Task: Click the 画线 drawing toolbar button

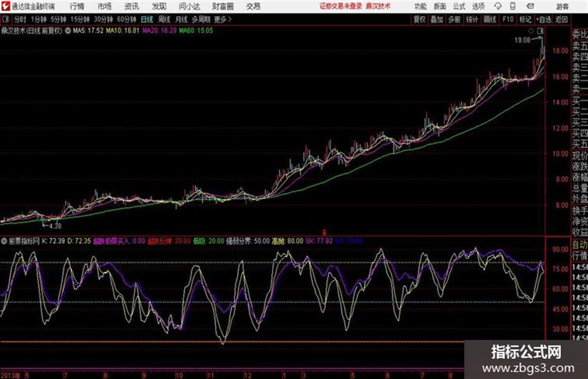Action: (x=490, y=19)
